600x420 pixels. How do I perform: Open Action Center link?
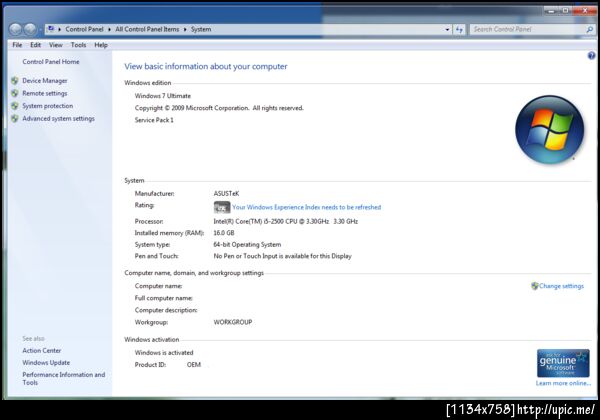click(x=42, y=350)
